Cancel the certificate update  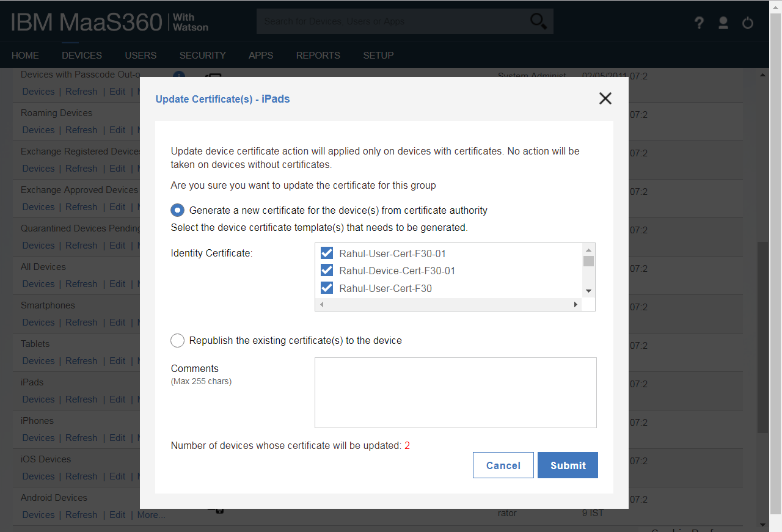pos(503,465)
